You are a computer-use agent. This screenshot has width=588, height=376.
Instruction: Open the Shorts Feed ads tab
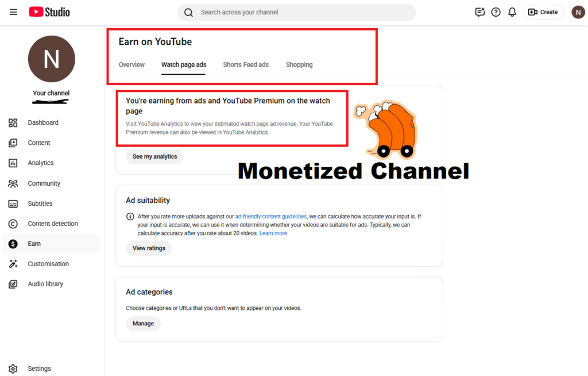pos(246,64)
